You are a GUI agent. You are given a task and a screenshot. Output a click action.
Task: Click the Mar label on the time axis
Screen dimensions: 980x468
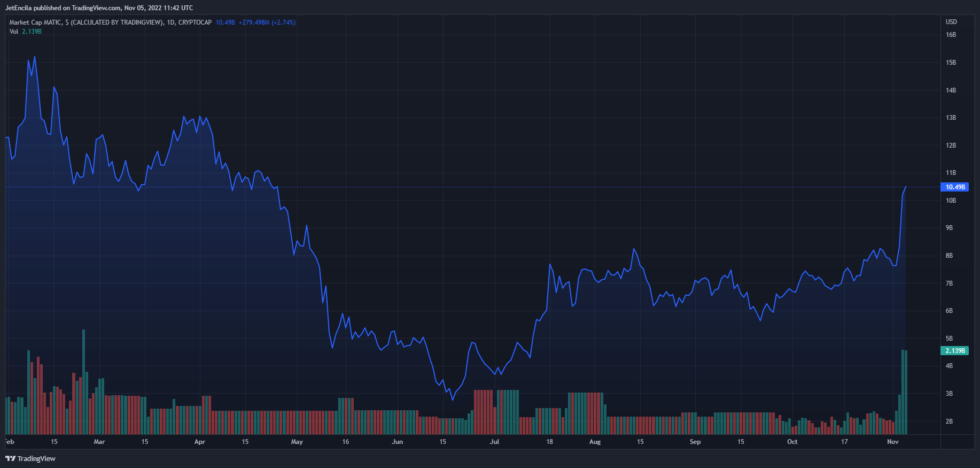(99, 442)
